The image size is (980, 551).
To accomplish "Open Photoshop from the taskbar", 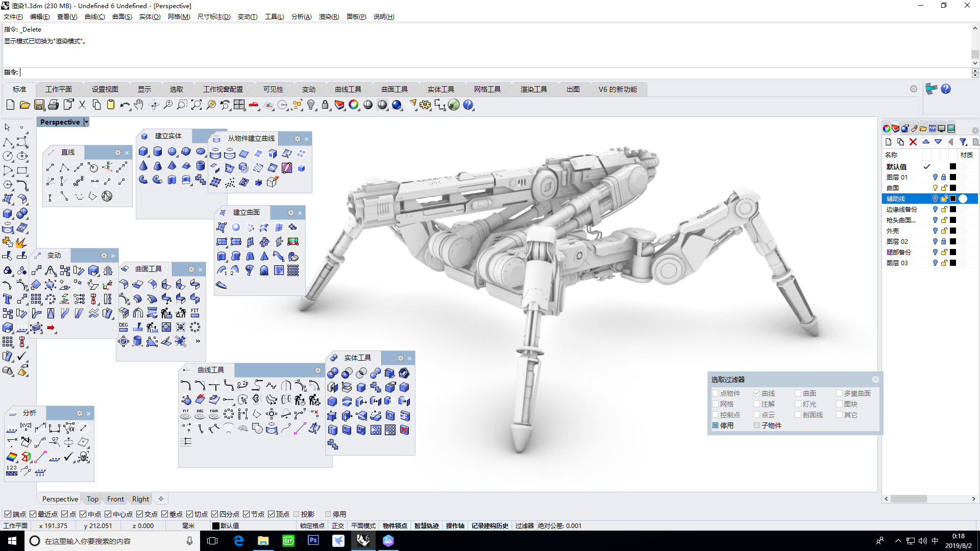I will 313,540.
